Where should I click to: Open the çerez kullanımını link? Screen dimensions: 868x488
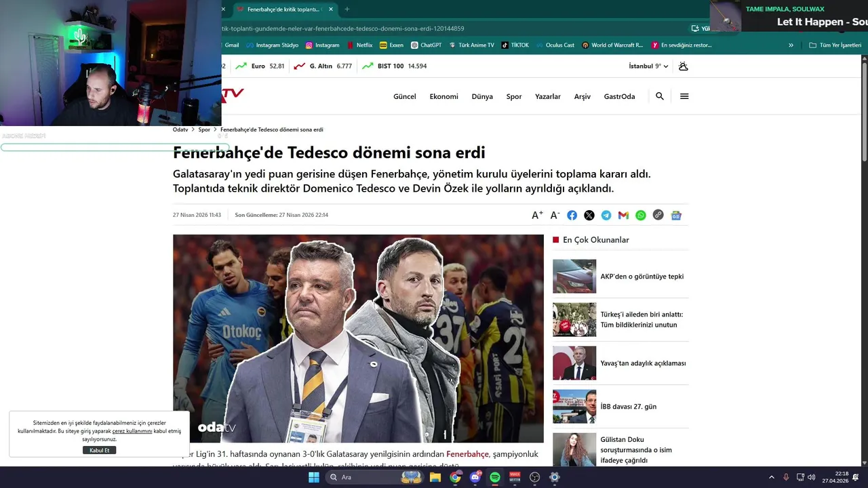pyautogui.click(x=132, y=431)
